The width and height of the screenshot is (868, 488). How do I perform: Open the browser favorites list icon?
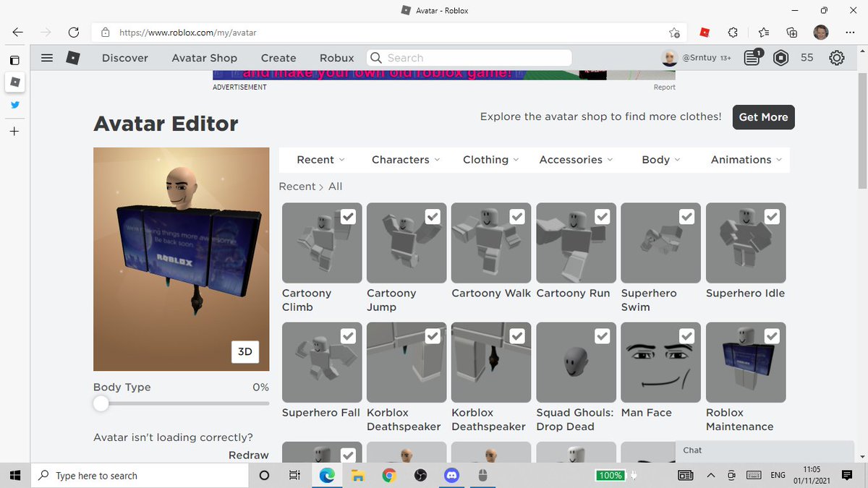(764, 33)
